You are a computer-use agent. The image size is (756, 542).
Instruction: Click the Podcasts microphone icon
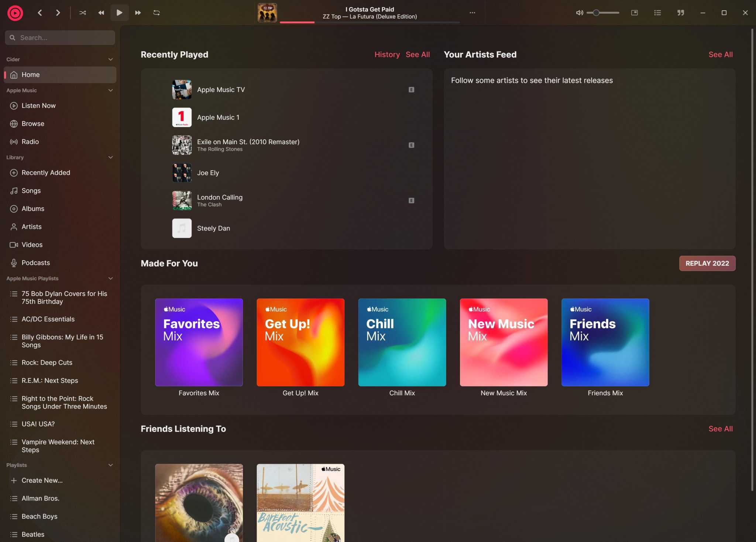[14, 263]
